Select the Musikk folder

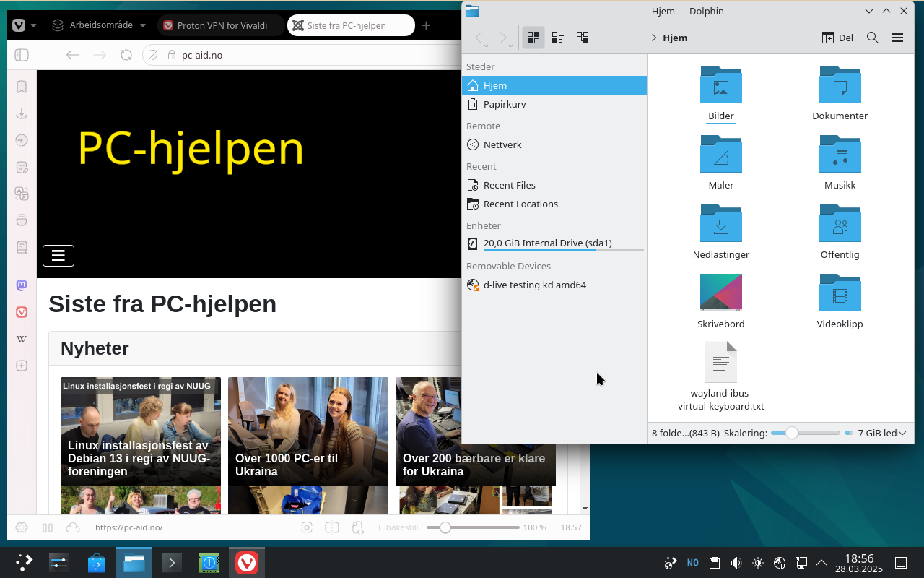coord(840,162)
